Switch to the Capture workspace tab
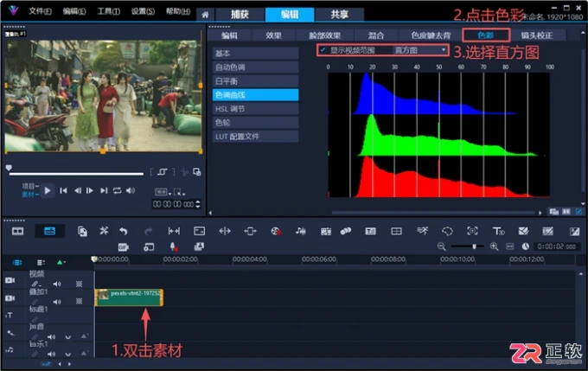 (x=240, y=15)
